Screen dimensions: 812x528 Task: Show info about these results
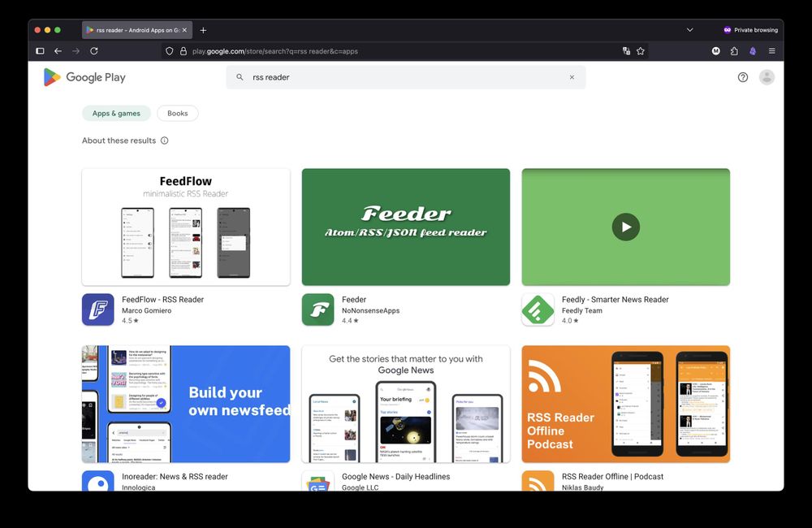(x=165, y=141)
